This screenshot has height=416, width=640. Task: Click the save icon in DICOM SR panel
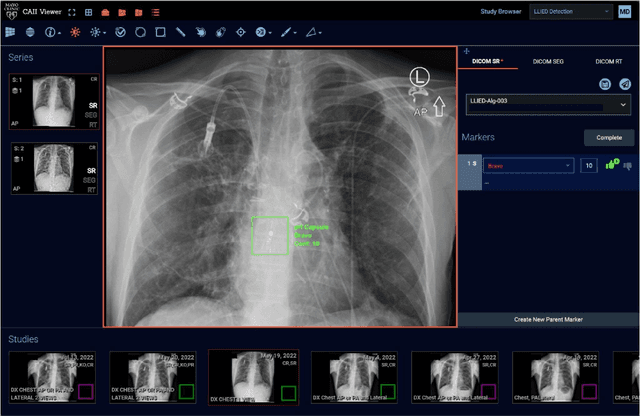pos(605,84)
